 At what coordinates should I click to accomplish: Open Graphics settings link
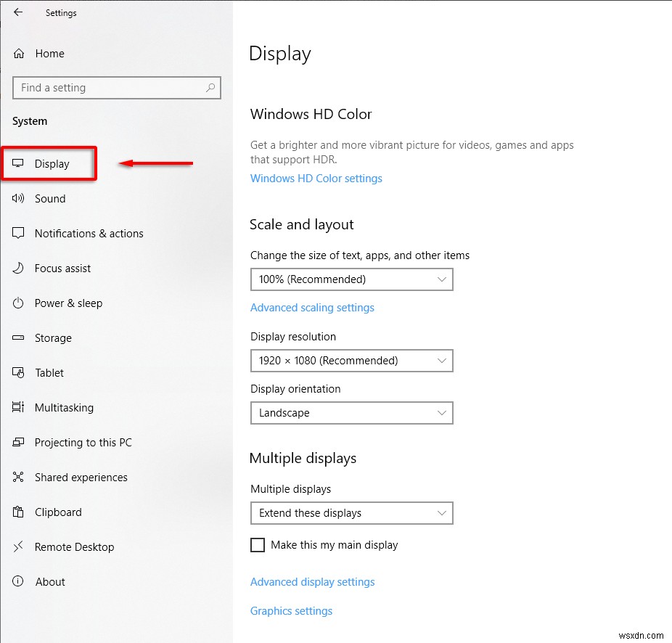(x=292, y=611)
